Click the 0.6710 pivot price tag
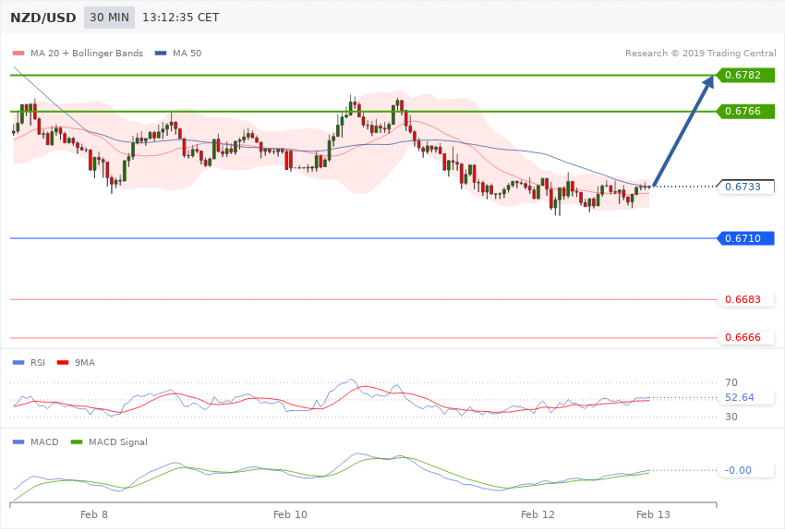The height and width of the screenshot is (532, 785). [x=745, y=238]
